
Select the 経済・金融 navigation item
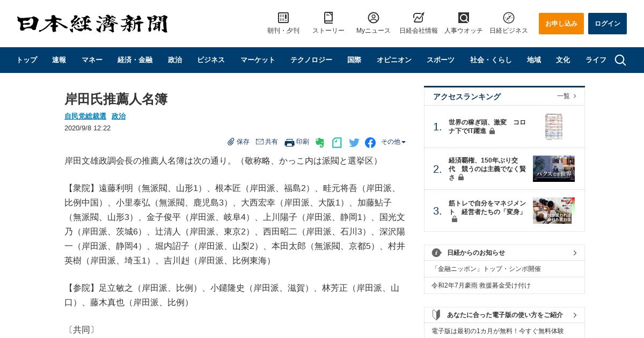[135, 60]
